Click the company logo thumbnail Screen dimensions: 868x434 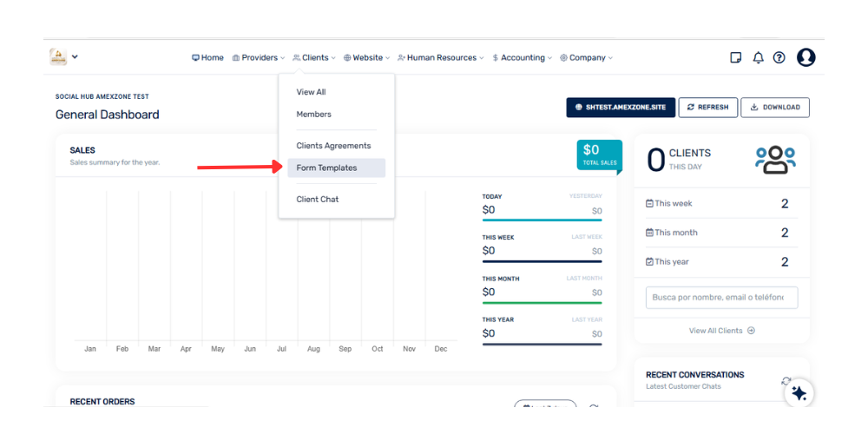click(58, 56)
